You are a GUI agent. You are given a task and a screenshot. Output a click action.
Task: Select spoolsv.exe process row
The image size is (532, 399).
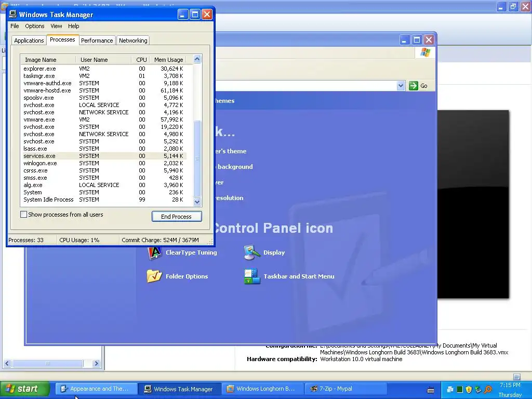coord(103,98)
